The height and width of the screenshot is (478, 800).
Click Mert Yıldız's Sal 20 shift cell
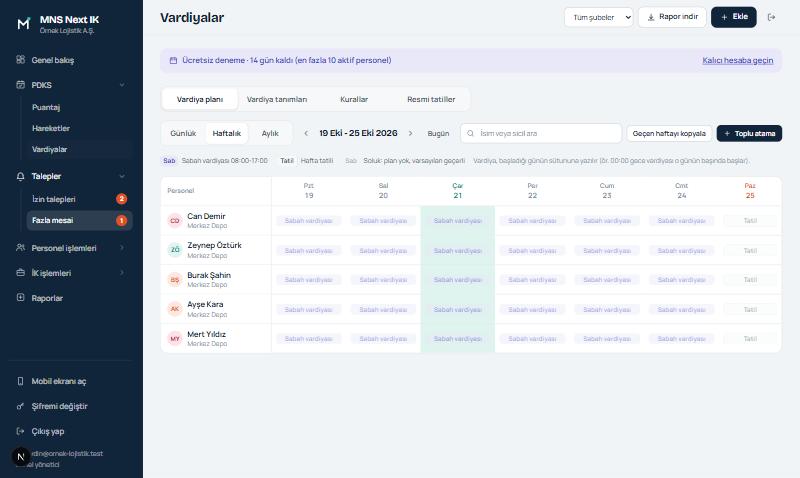point(383,339)
